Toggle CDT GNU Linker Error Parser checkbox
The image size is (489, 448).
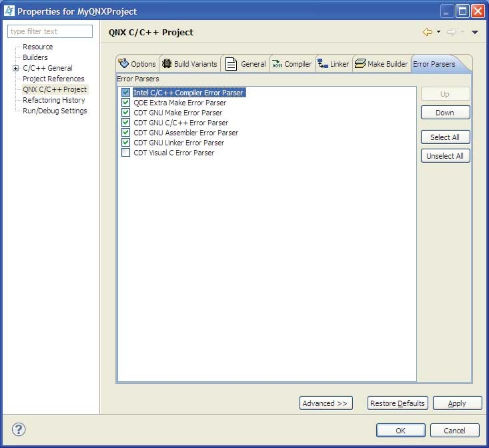[125, 143]
